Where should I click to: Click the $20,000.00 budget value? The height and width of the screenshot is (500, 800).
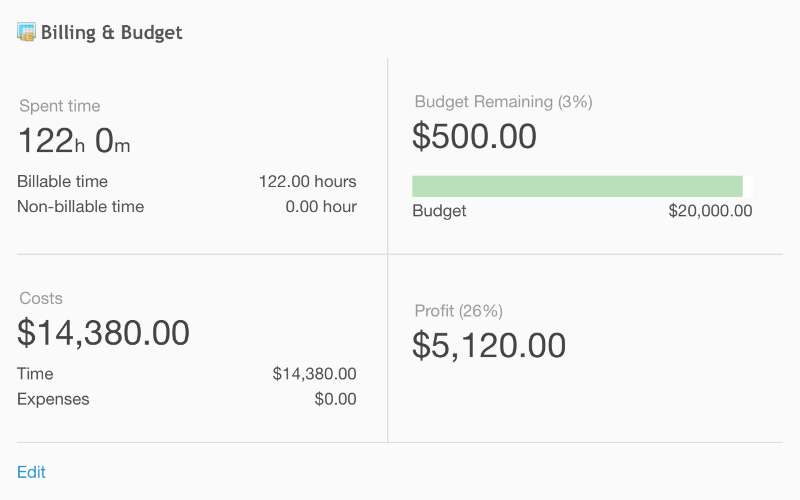(x=710, y=211)
